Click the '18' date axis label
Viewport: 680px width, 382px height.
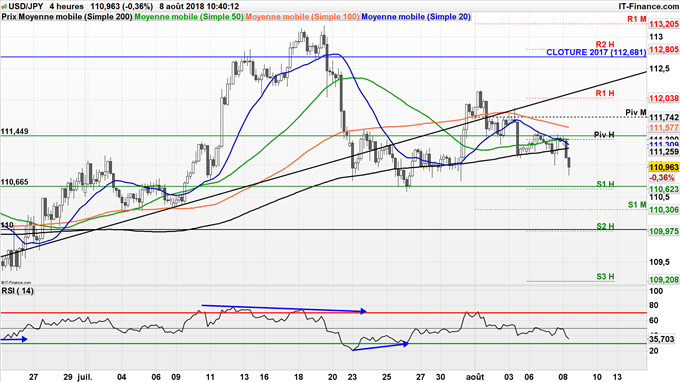(x=298, y=377)
